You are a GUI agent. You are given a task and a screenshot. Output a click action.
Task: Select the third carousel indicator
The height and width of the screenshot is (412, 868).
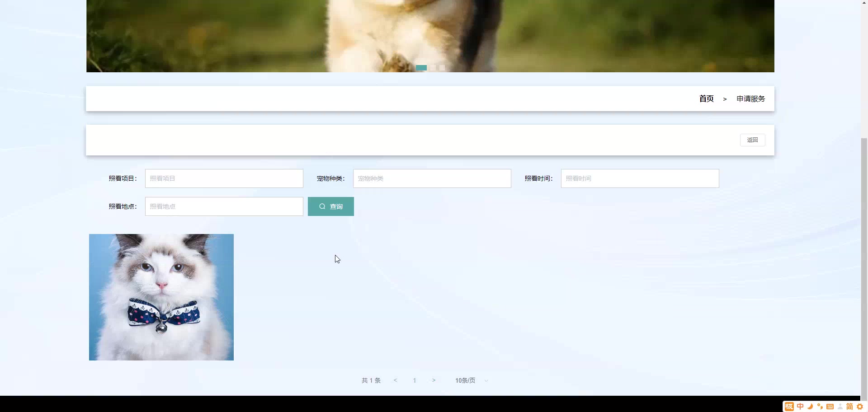pos(442,68)
